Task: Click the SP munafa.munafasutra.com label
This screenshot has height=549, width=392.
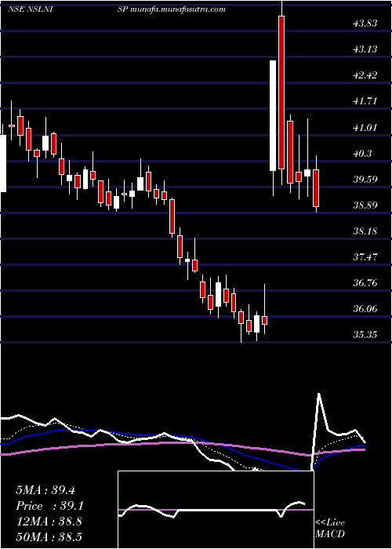Action: (x=172, y=9)
